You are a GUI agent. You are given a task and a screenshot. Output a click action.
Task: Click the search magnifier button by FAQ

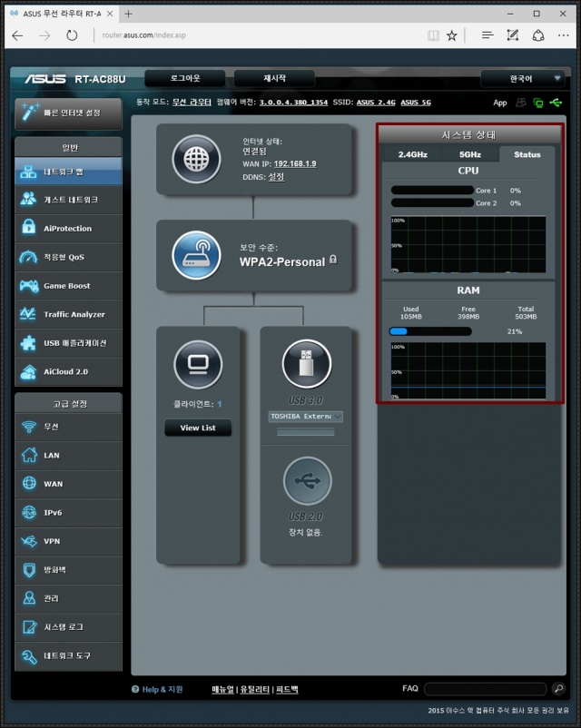[558, 689]
